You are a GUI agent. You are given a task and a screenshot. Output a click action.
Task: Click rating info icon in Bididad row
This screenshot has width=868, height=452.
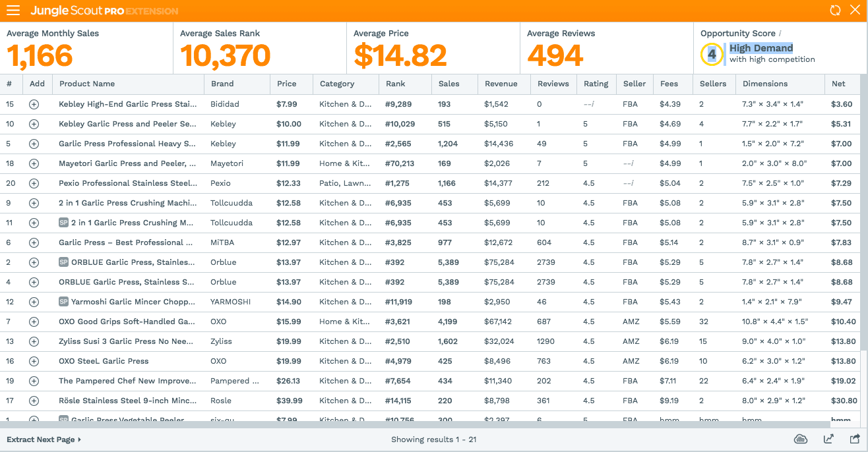point(592,104)
